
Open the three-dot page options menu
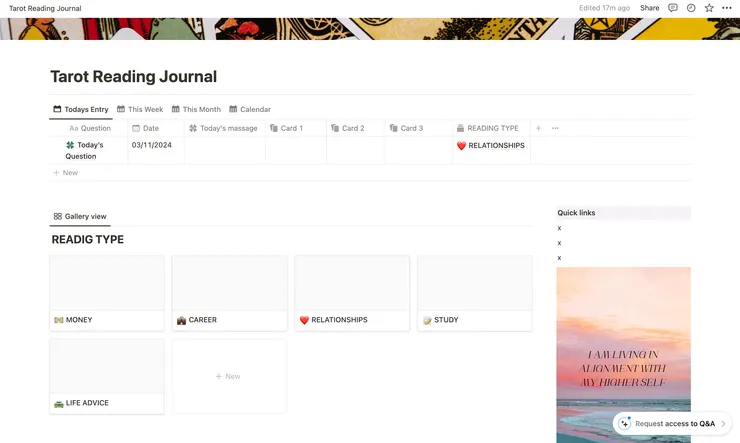pos(727,8)
